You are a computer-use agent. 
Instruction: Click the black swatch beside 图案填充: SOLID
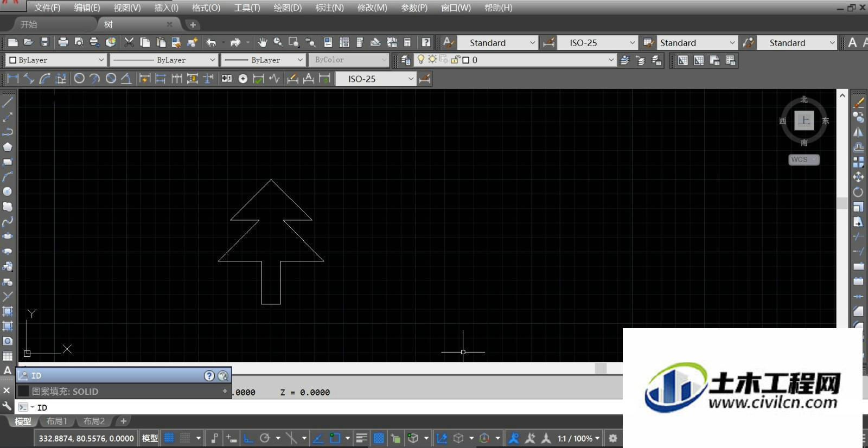(23, 391)
